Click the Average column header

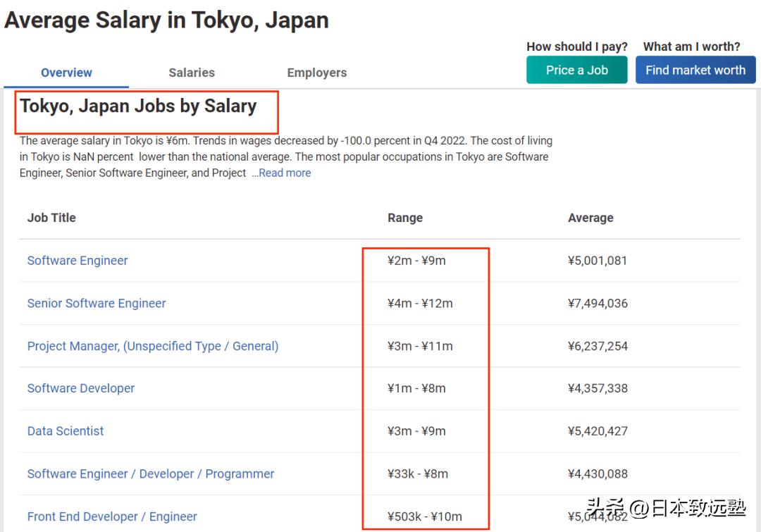pyautogui.click(x=590, y=218)
